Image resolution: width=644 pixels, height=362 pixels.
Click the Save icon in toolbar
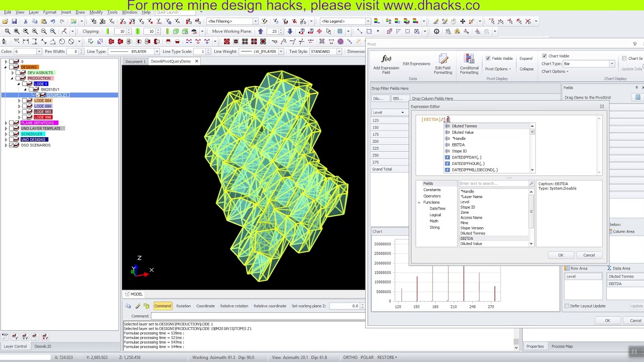(x=14, y=21)
